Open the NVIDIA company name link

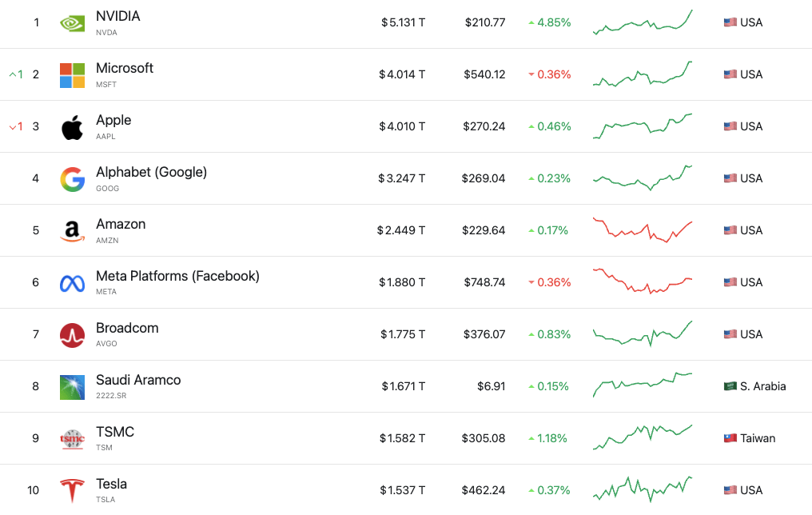pos(117,17)
